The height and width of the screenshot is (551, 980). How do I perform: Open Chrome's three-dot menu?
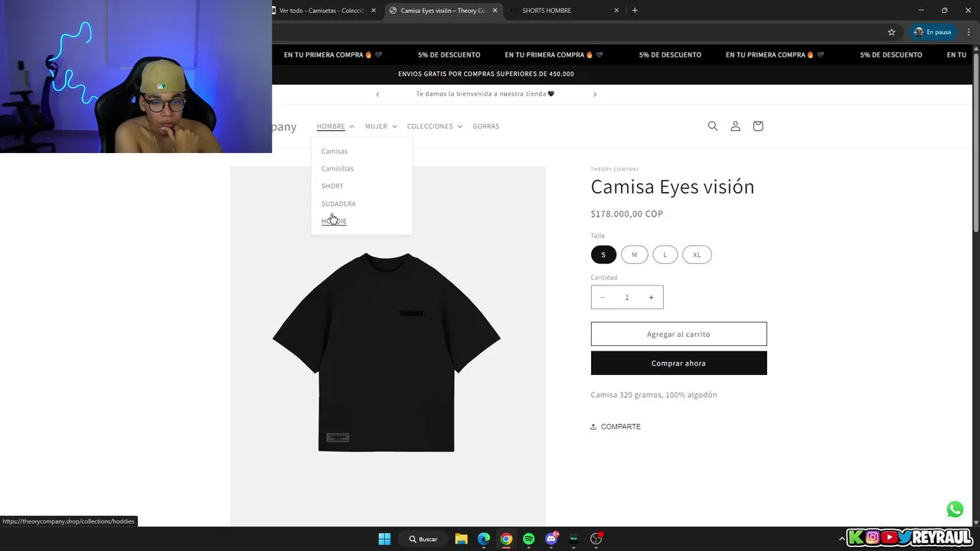click(x=969, y=32)
